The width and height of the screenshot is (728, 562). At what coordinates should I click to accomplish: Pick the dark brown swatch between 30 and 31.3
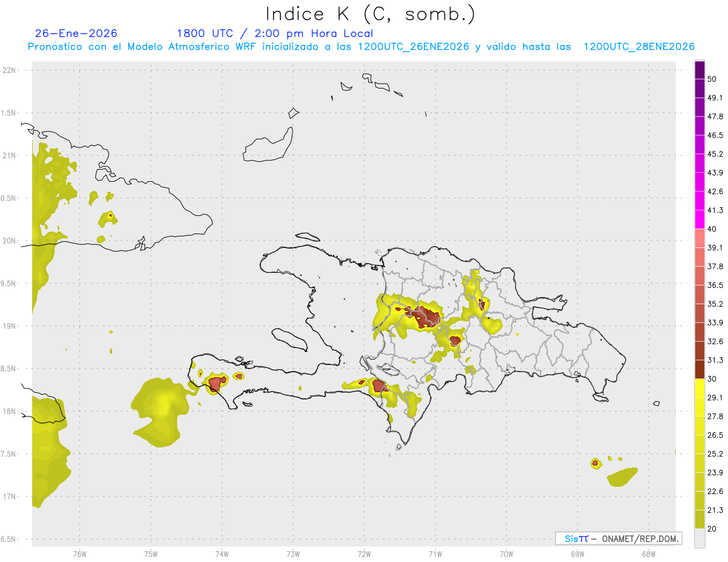pyautogui.click(x=699, y=369)
